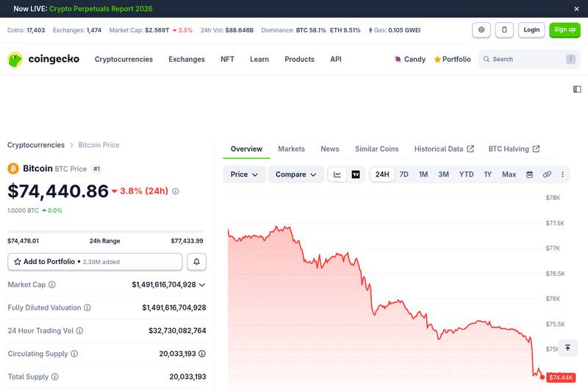Image resolution: width=588 pixels, height=392 pixels.
Task: Click the 24h Vol $88.646B value
Action: tap(240, 30)
